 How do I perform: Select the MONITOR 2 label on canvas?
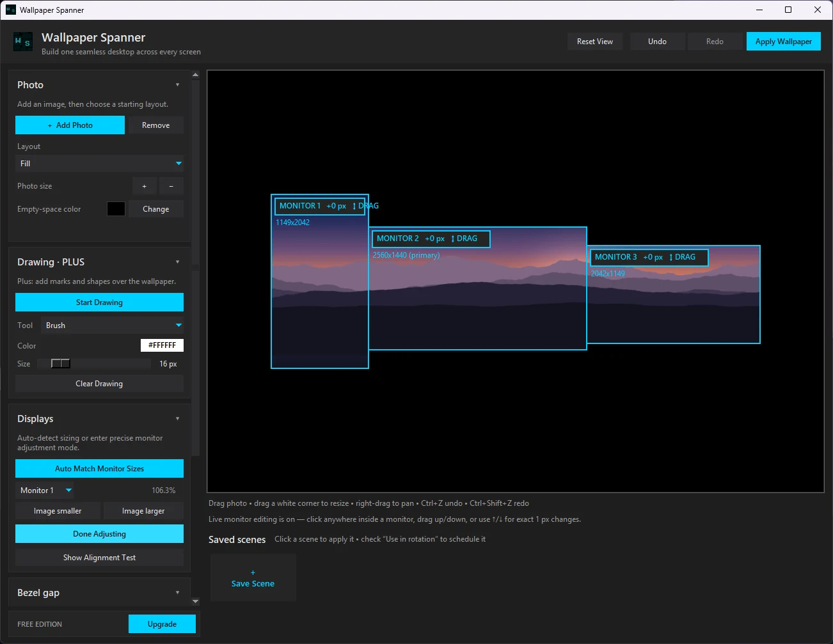pos(397,239)
